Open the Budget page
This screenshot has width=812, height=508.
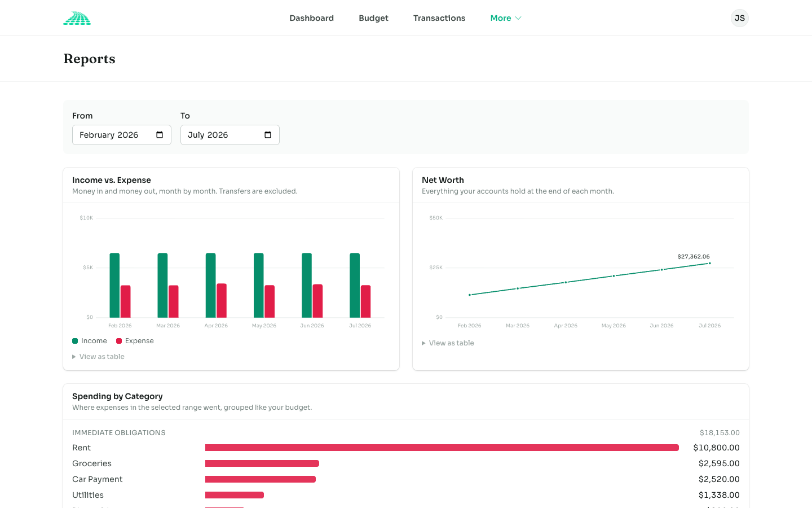click(373, 18)
